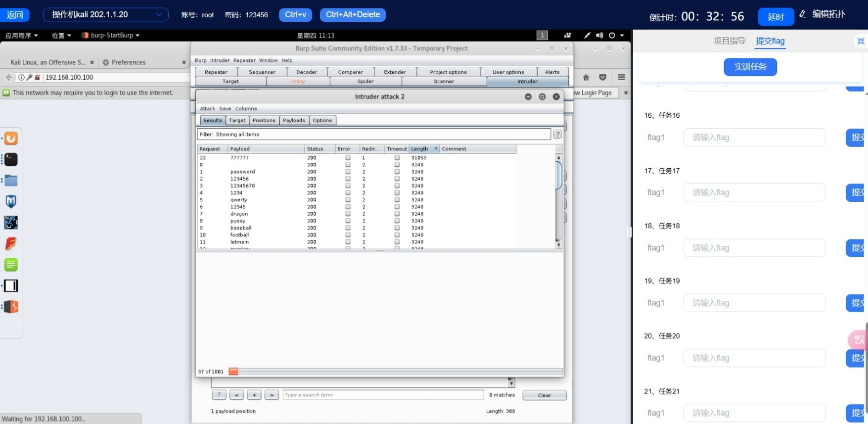The width and height of the screenshot is (868, 424).
Task: Click the previous match arrow button
Action: coord(236,395)
